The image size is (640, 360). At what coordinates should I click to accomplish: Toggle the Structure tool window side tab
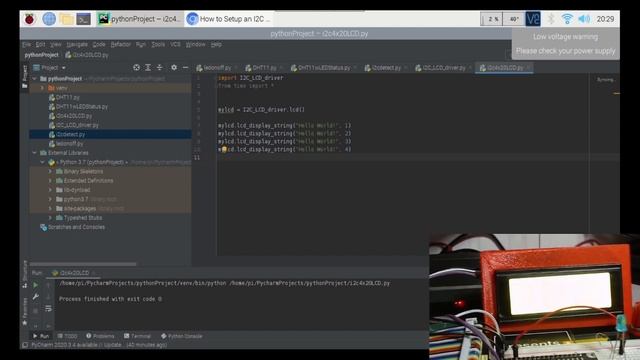[24, 274]
